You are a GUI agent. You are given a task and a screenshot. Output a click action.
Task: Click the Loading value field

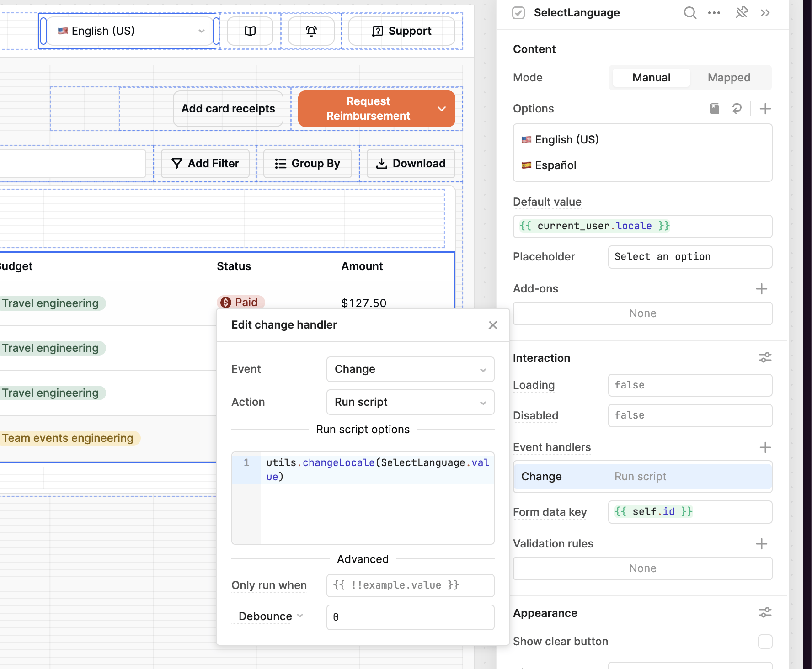[690, 385]
